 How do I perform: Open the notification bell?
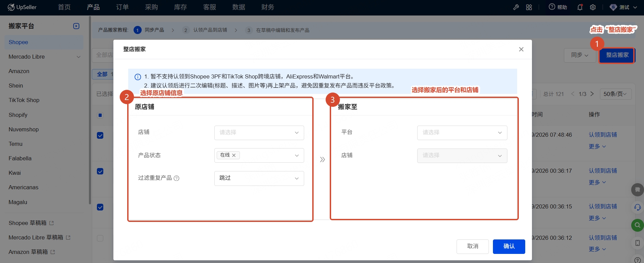tap(580, 7)
